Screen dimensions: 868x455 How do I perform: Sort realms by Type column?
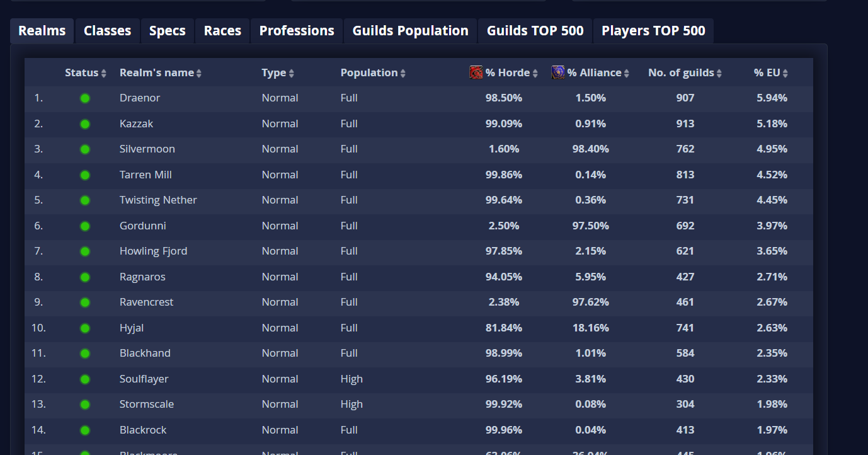point(274,72)
